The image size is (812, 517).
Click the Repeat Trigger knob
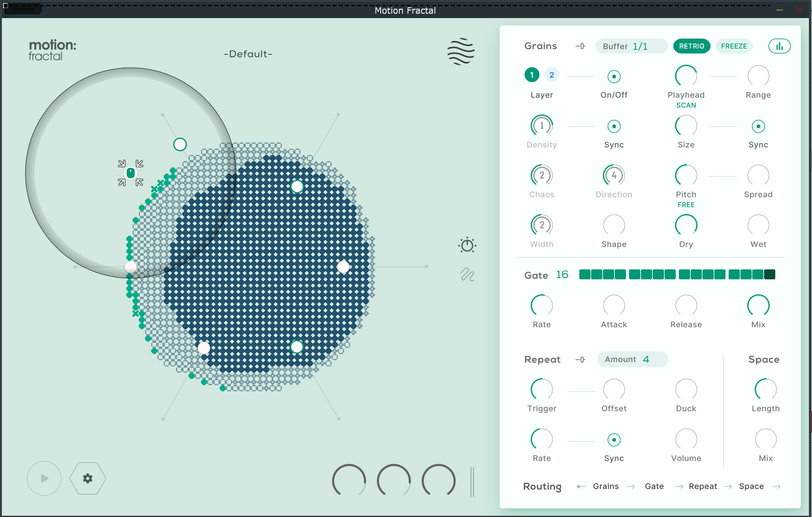[x=542, y=389]
